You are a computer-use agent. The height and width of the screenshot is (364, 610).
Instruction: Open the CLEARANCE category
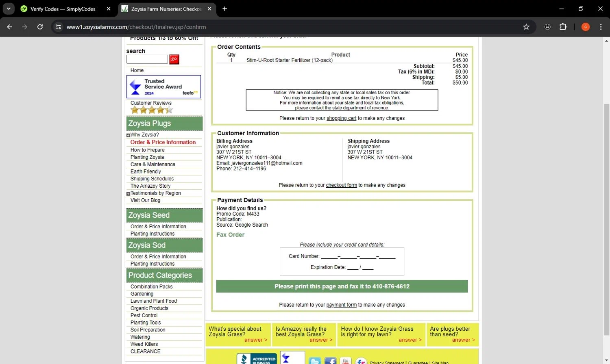[x=146, y=351]
